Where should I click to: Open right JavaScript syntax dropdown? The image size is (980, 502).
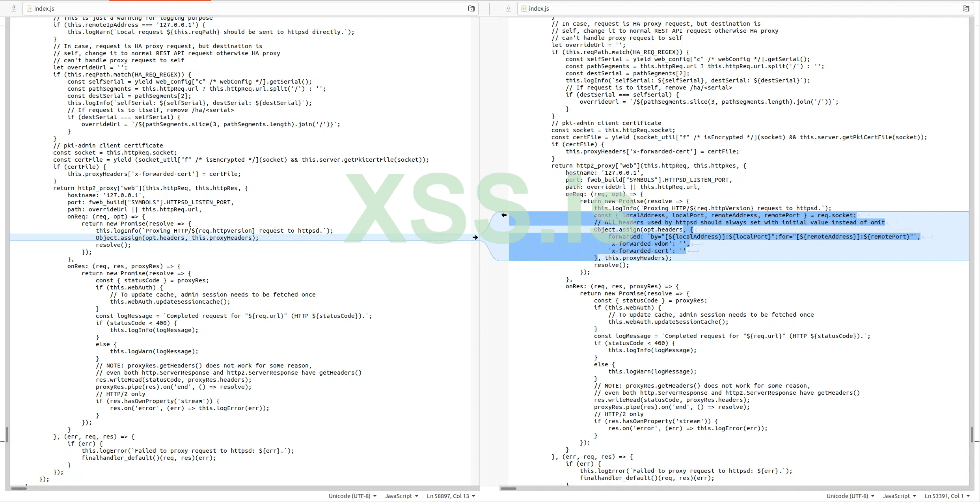click(x=899, y=496)
